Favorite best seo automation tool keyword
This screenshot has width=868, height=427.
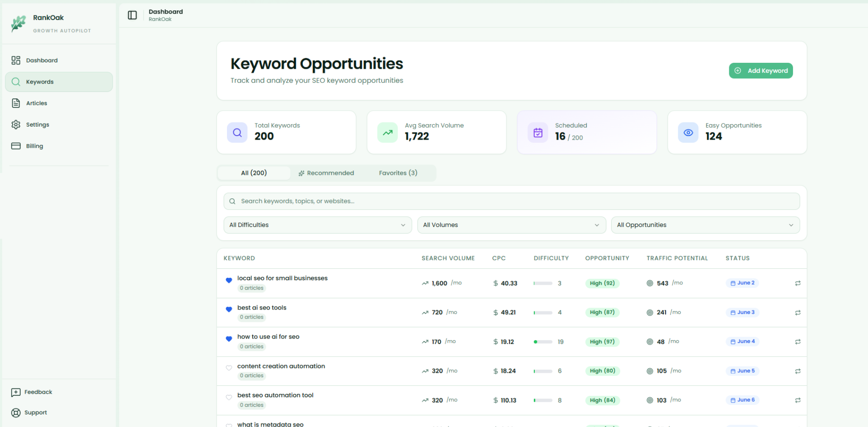coord(229,397)
